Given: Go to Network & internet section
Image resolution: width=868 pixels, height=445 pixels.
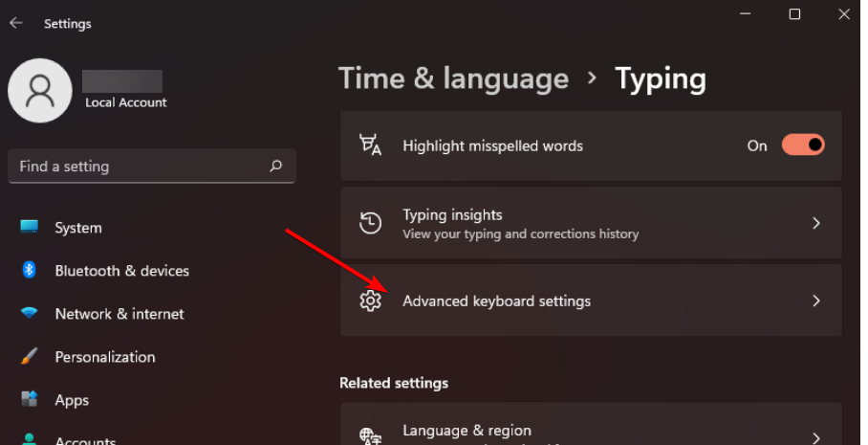Looking at the screenshot, I should click(119, 314).
